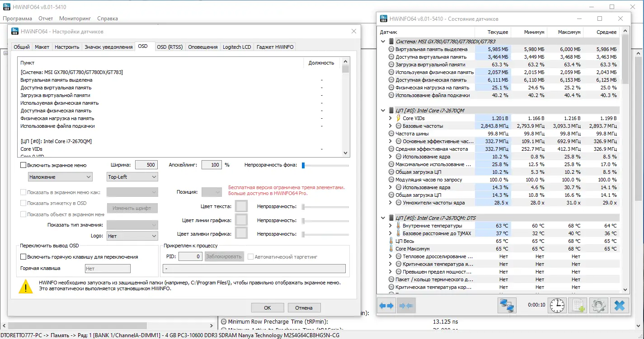
Task: Enable Включить горячую клавишу для переключения
Action: point(24,257)
